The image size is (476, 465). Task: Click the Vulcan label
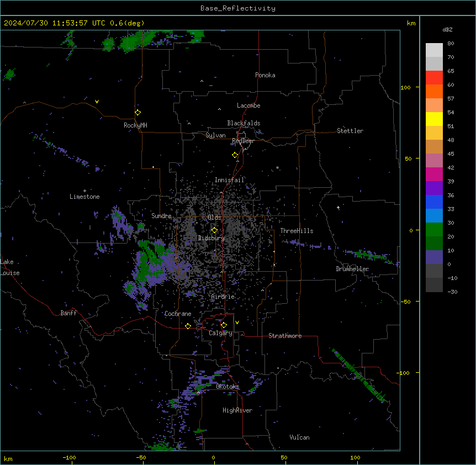[x=300, y=437]
